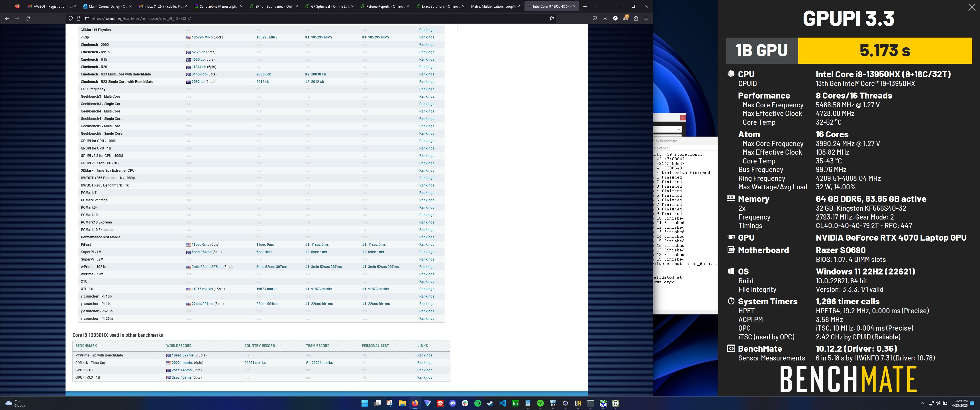The width and height of the screenshot is (980, 410).
Task: Open a new browser tab
Action: (585, 7)
